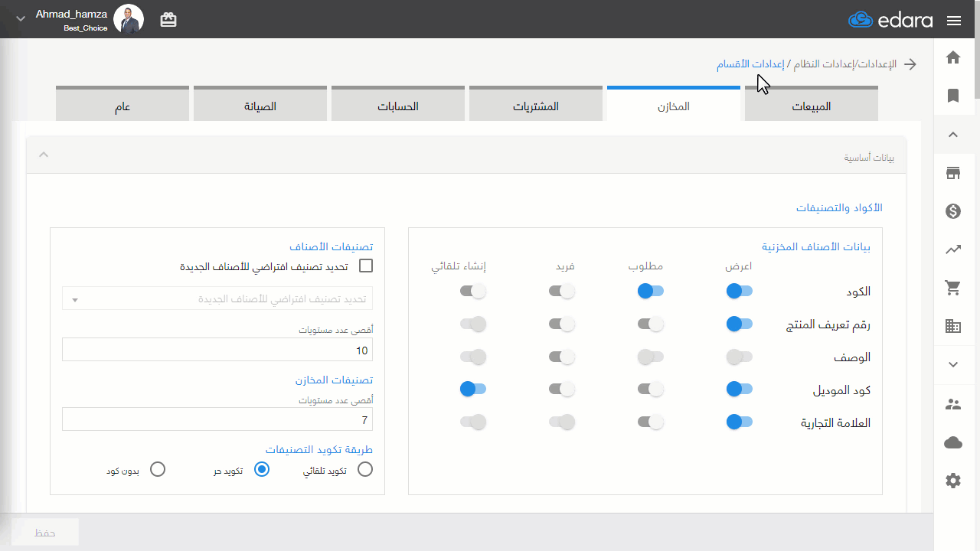Collapse the بيانات أساسية panel
The width and height of the screenshot is (980, 551).
44,155
